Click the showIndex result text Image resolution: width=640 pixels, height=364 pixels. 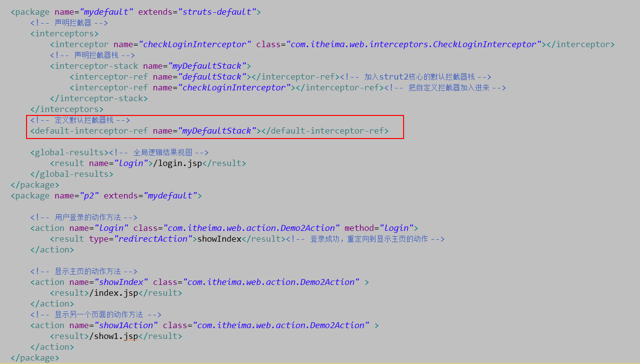pos(219,239)
